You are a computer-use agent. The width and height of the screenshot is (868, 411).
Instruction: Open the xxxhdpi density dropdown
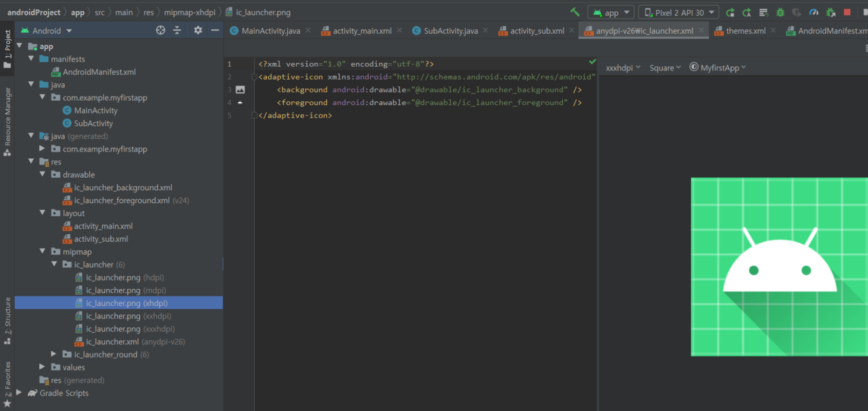click(x=623, y=68)
